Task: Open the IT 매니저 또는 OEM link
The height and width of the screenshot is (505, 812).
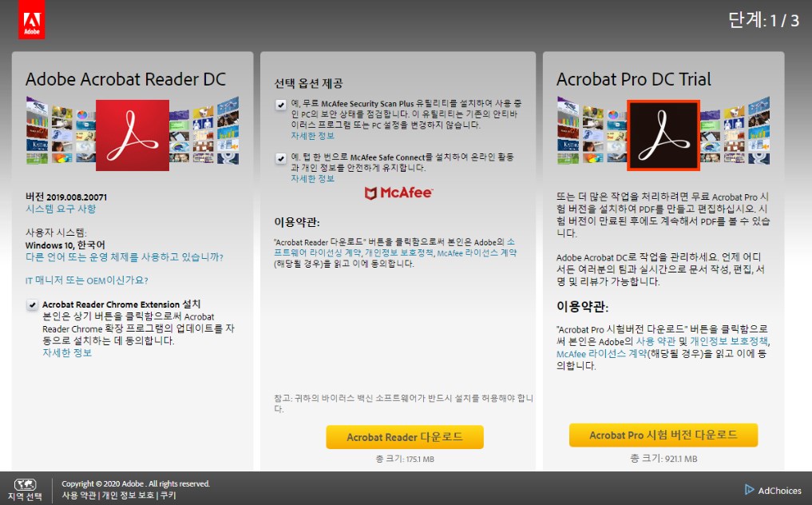Action: [86, 280]
